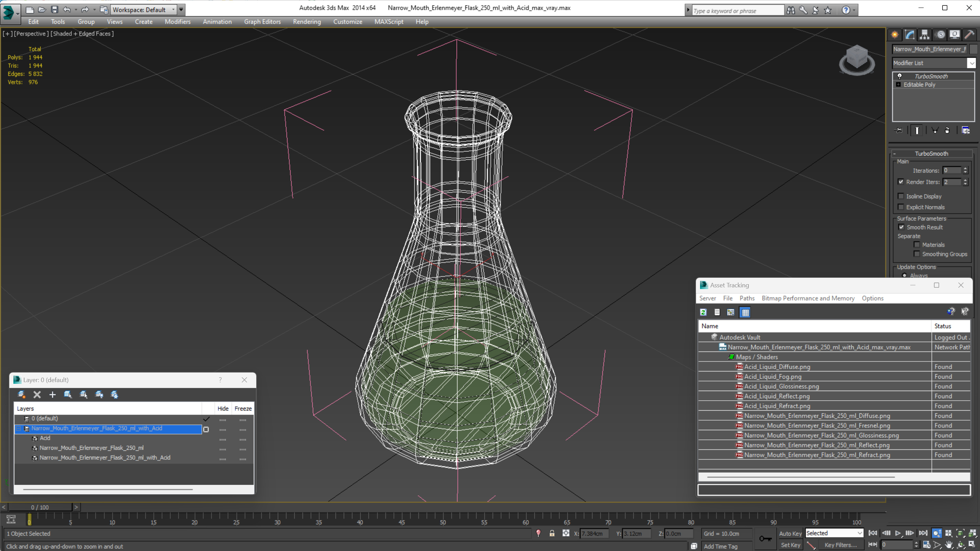Enable Separate by Smoothing Groups checkbox
This screenshot has width=980, height=551.
click(x=916, y=254)
